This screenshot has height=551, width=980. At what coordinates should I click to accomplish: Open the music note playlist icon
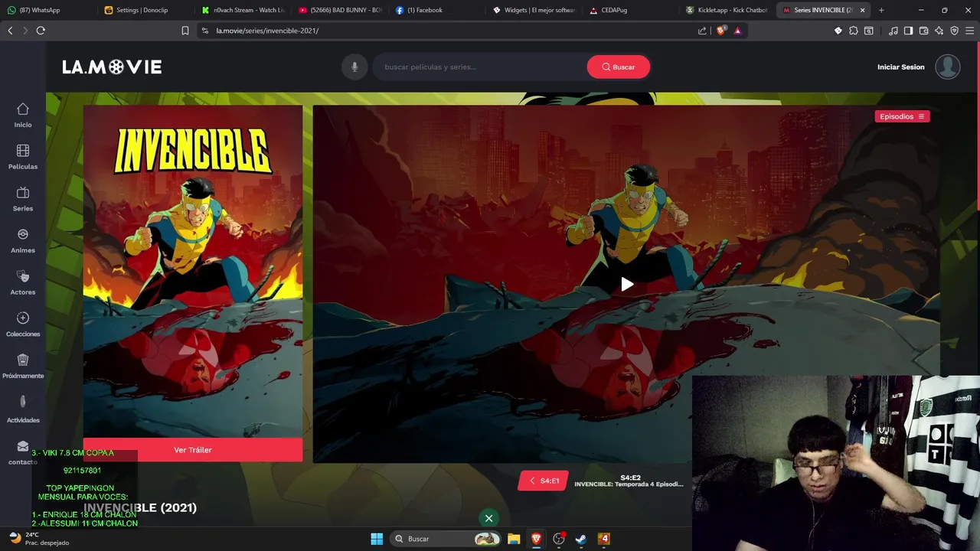pos(893,31)
